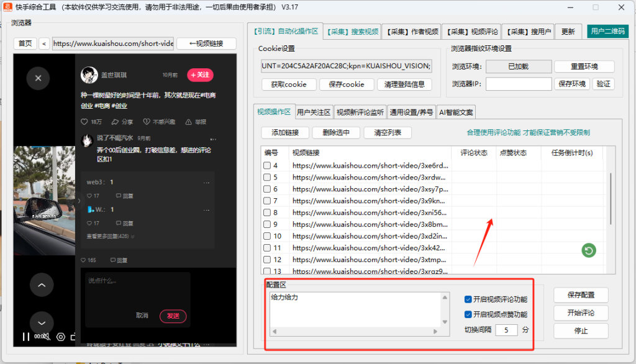The height and width of the screenshot is (364, 636).
Task: Click the 开始评论 button
Action: pos(581,312)
